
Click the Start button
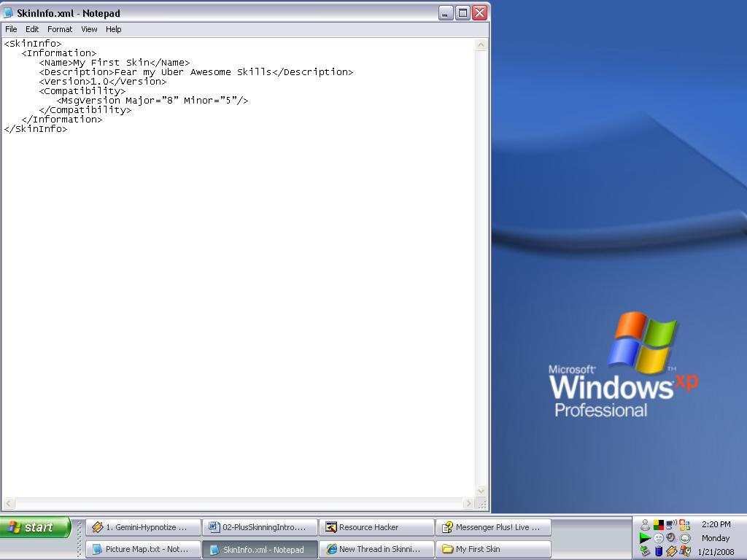pos(35,527)
